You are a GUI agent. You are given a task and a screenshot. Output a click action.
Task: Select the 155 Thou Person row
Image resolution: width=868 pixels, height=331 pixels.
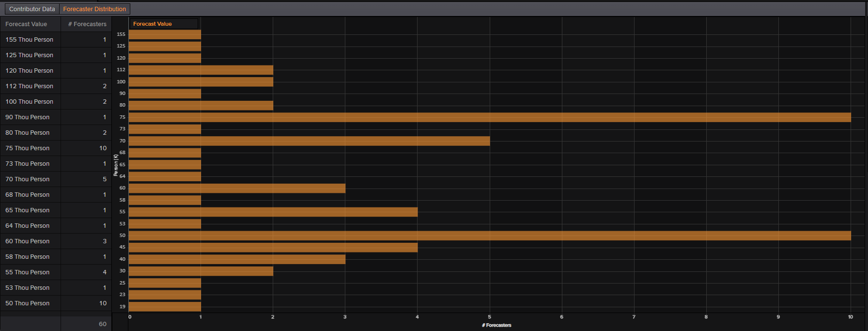(x=56, y=40)
